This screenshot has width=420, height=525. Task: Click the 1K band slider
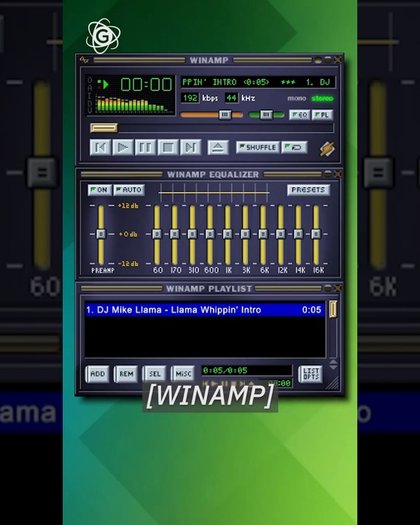pos(228,235)
